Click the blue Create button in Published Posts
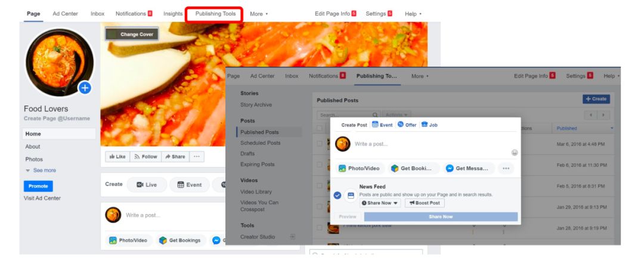Viewport: 644px width, 266px height. [596, 99]
